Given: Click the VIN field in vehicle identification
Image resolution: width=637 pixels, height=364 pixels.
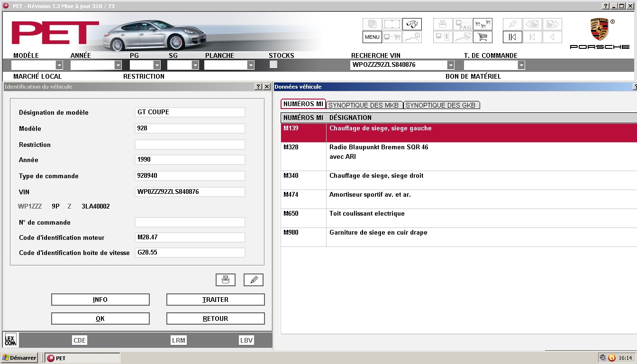Looking at the screenshot, I should [x=190, y=192].
